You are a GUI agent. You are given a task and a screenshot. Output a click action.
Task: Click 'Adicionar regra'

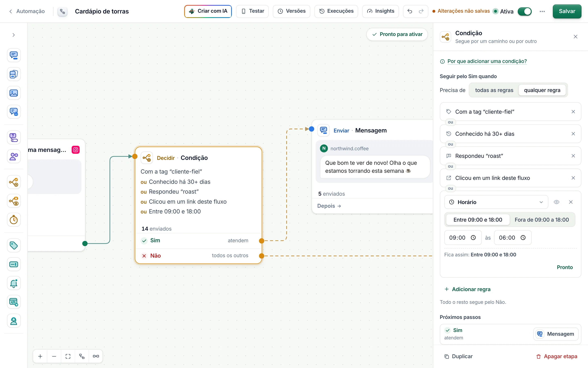click(x=468, y=289)
